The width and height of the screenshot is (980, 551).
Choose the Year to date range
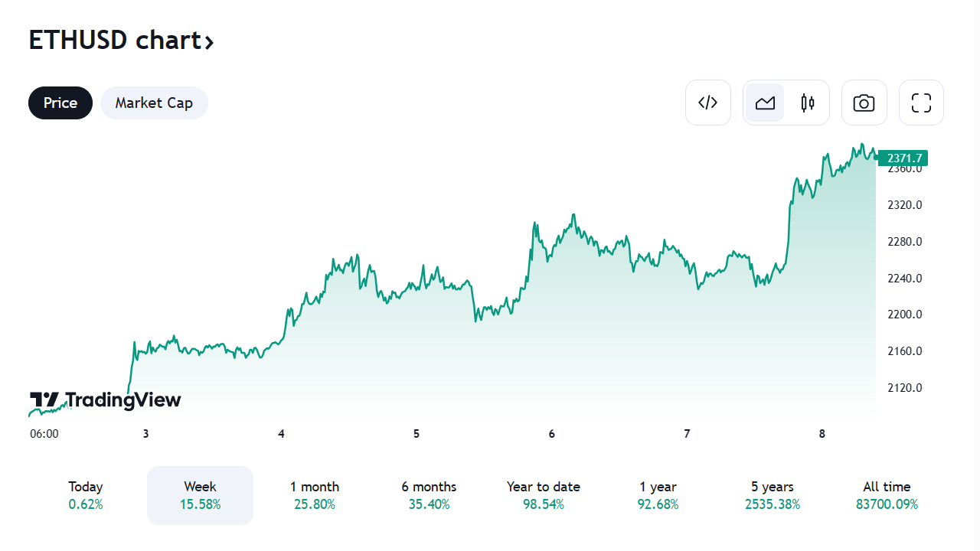click(x=544, y=495)
